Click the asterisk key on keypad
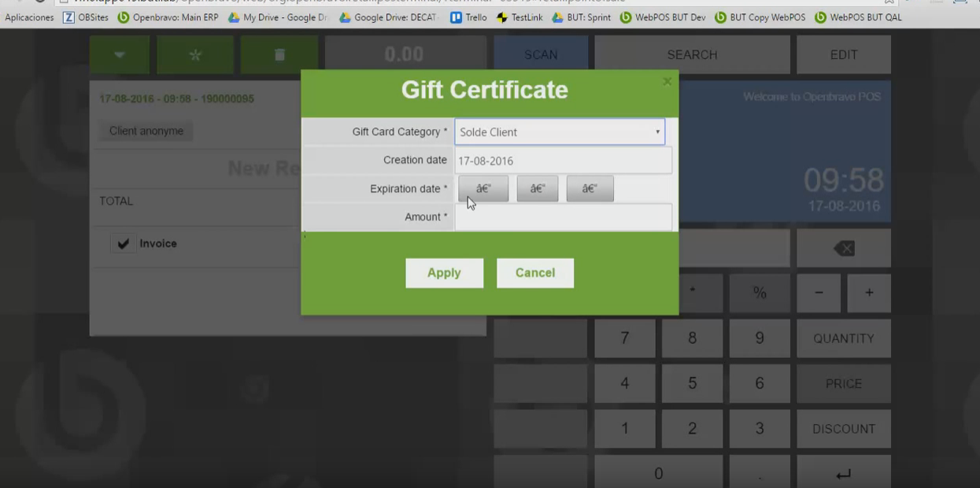Screen dimensions: 980x488 (693, 293)
